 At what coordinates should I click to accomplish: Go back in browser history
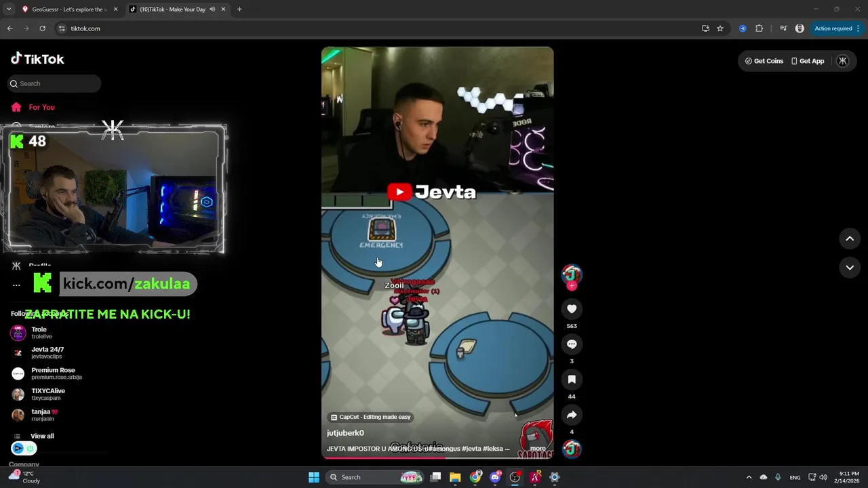pyautogui.click(x=9, y=28)
